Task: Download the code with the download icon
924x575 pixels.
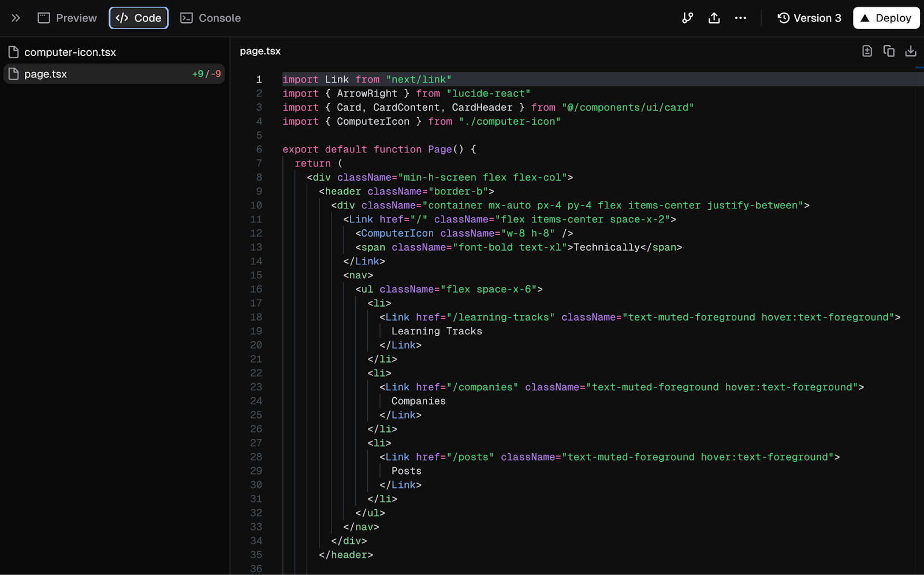Action: (x=911, y=51)
